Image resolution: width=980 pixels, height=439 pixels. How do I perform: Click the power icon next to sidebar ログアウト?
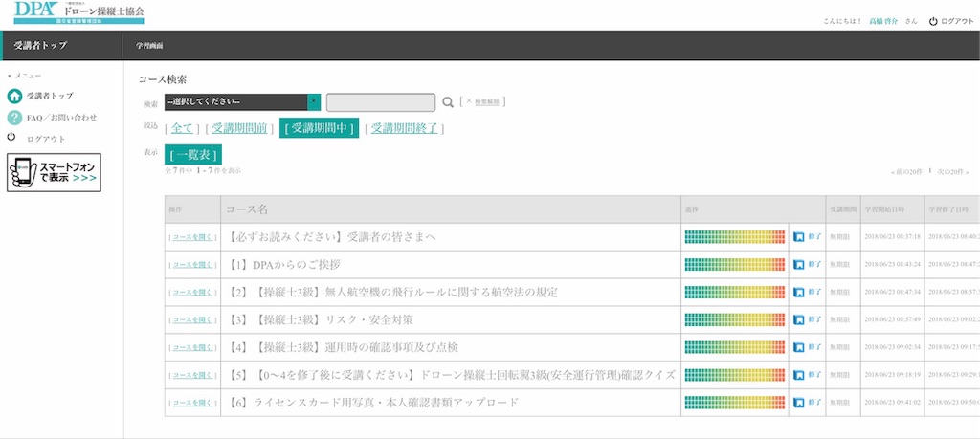tap(11, 138)
